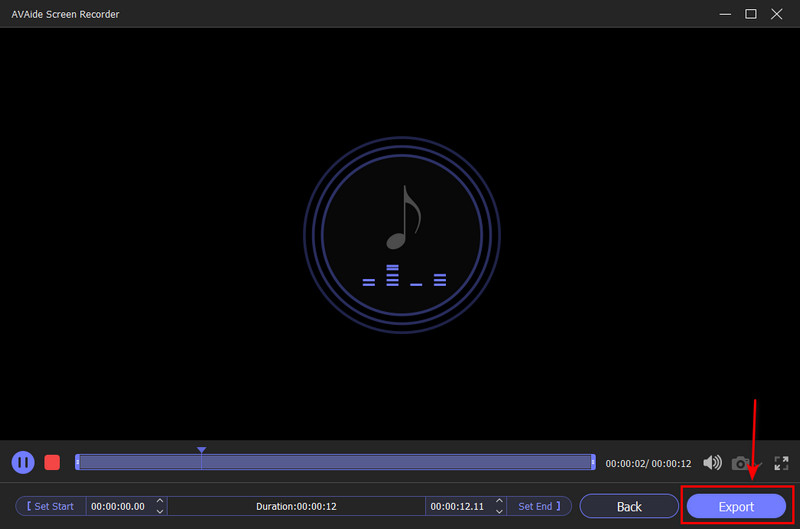Click the AVAide Screen Recorder title text

point(65,14)
